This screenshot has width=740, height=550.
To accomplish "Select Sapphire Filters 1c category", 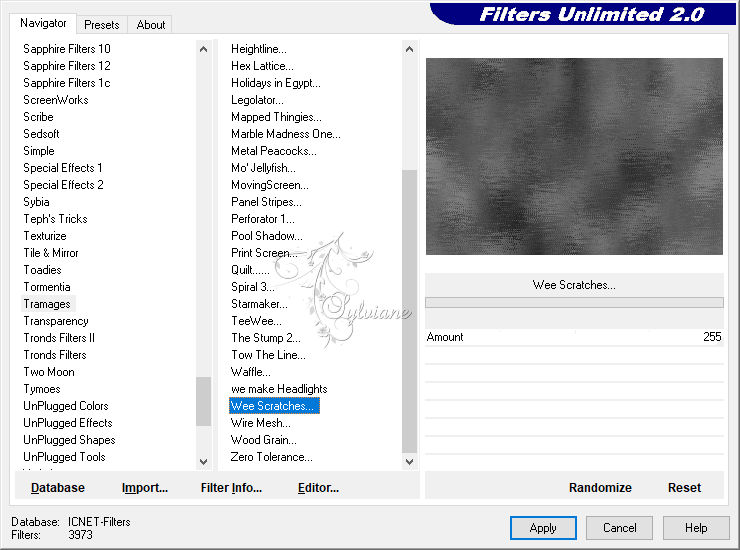I will [x=67, y=83].
